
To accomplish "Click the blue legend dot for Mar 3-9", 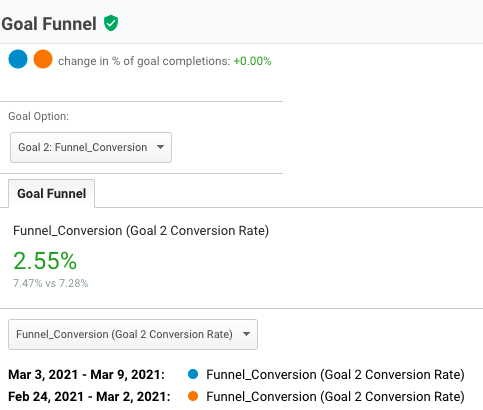I will (x=193, y=374).
